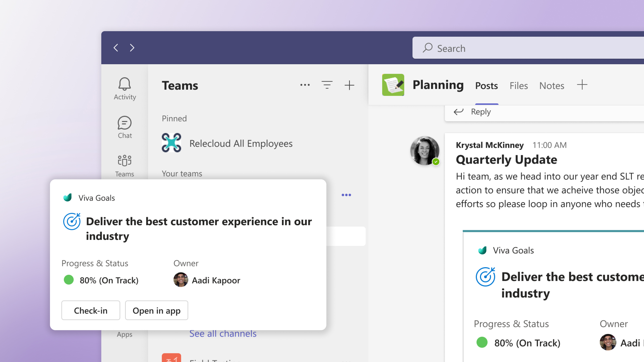Click the Check-in button on the Viva Goals card
This screenshot has width=644, height=362.
[x=91, y=310]
